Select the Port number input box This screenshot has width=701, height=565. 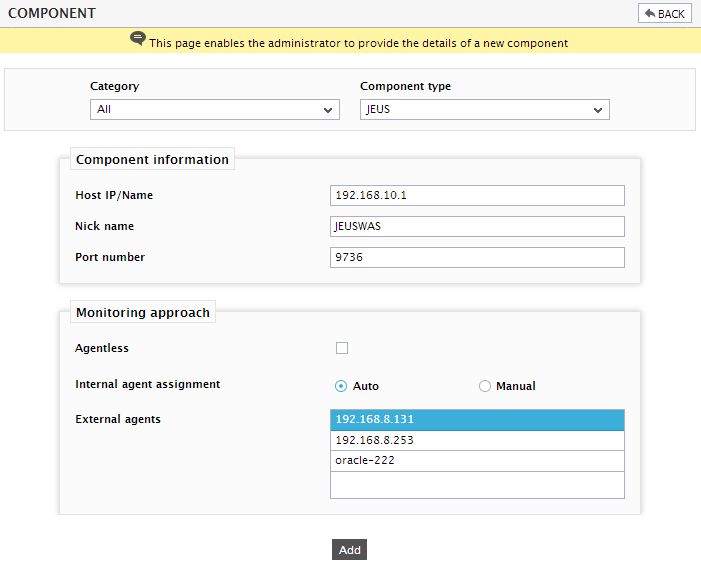tap(477, 257)
